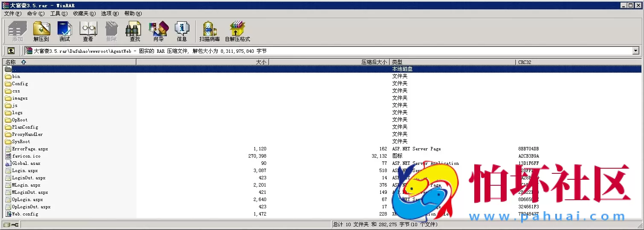Expand the archive path dropdown arrow
This screenshot has height=230, width=644.
[x=636, y=51]
